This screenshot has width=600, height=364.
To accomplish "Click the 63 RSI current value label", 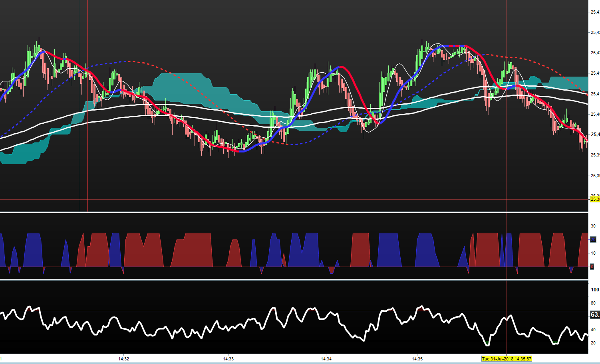I will click(x=594, y=315).
